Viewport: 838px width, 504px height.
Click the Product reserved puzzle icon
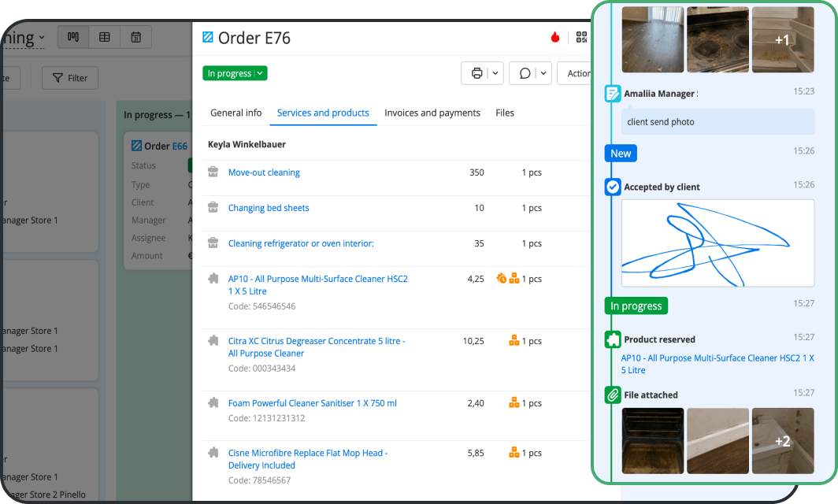[613, 339]
